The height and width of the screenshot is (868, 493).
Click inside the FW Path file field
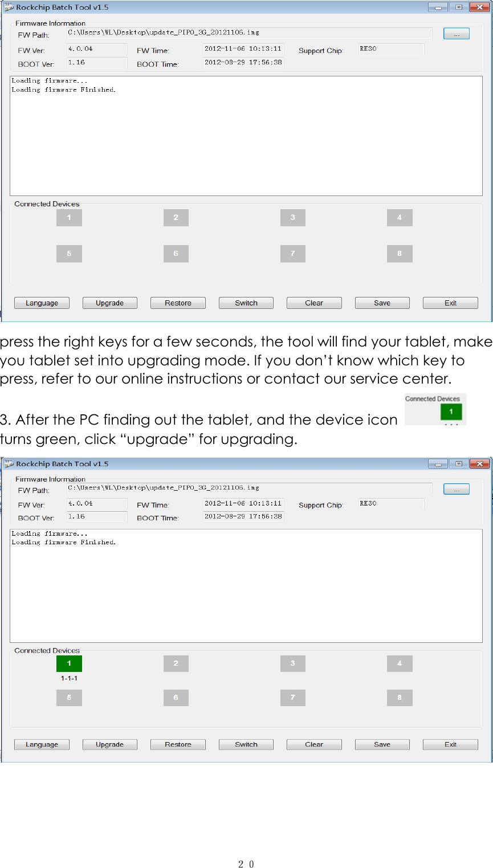pos(248,33)
